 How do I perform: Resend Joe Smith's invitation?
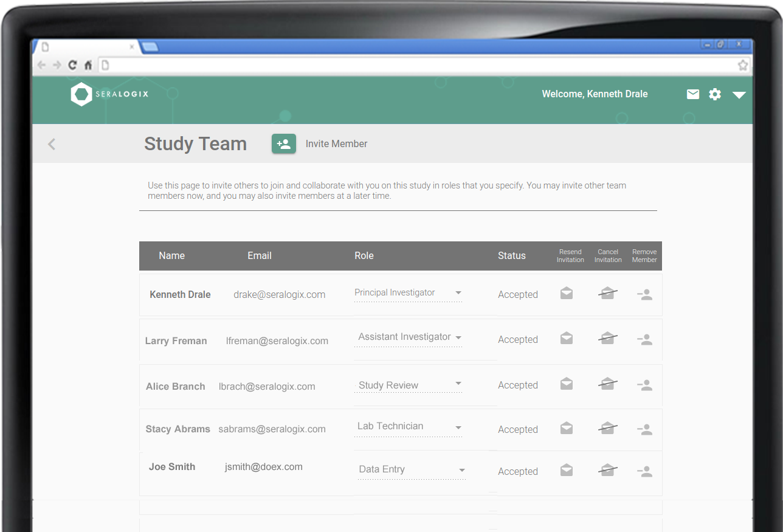coord(566,469)
